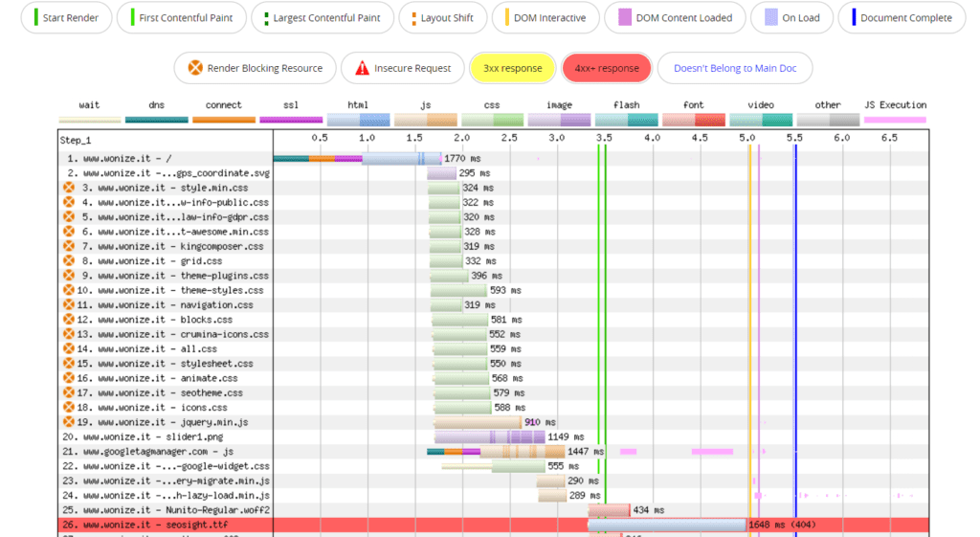
Task: Click the Insecure Request legend pill
Action: point(403,68)
